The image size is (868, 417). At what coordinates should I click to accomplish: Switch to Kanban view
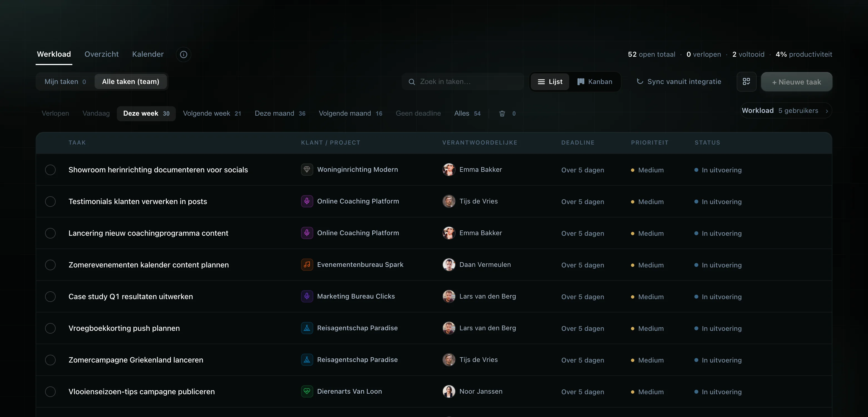(595, 81)
